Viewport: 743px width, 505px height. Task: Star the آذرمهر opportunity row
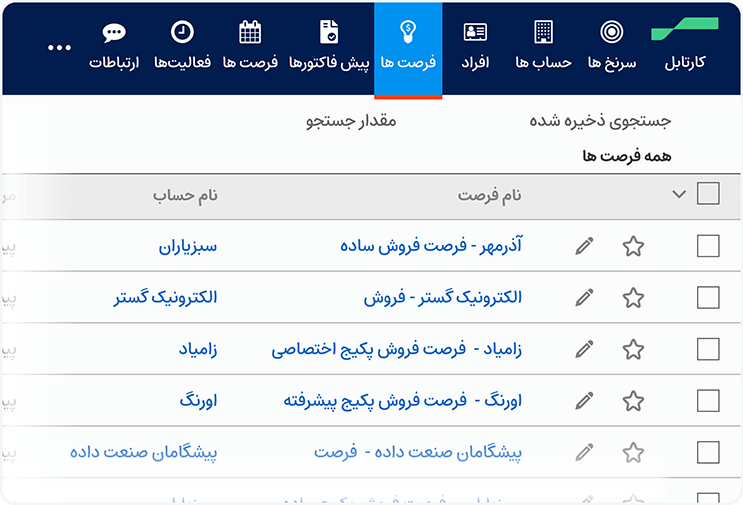click(633, 246)
